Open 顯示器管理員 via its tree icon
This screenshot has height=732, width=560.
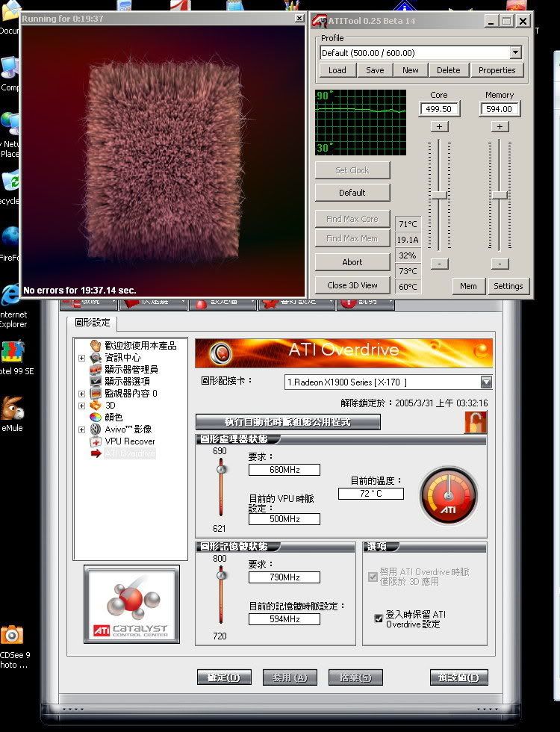click(96, 369)
